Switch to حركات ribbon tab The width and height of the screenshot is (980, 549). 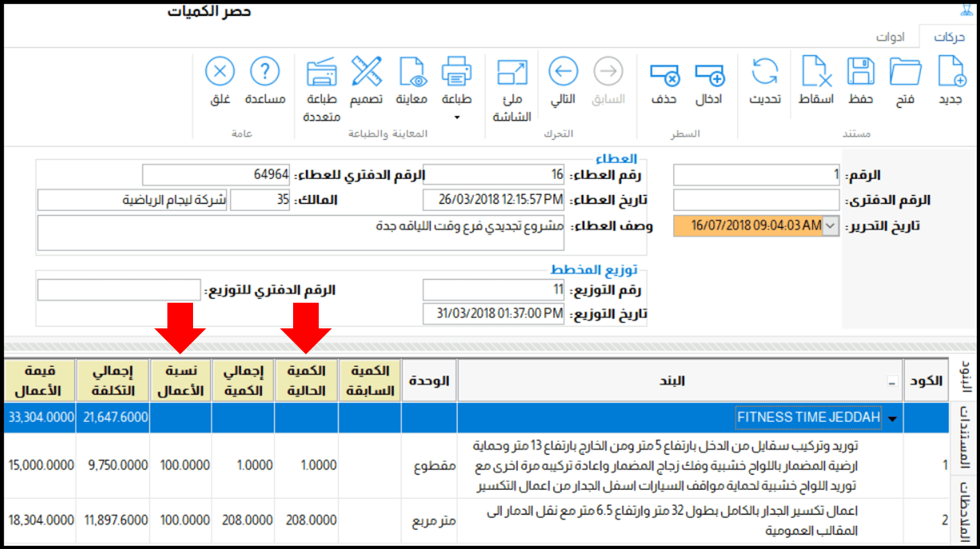(x=950, y=37)
